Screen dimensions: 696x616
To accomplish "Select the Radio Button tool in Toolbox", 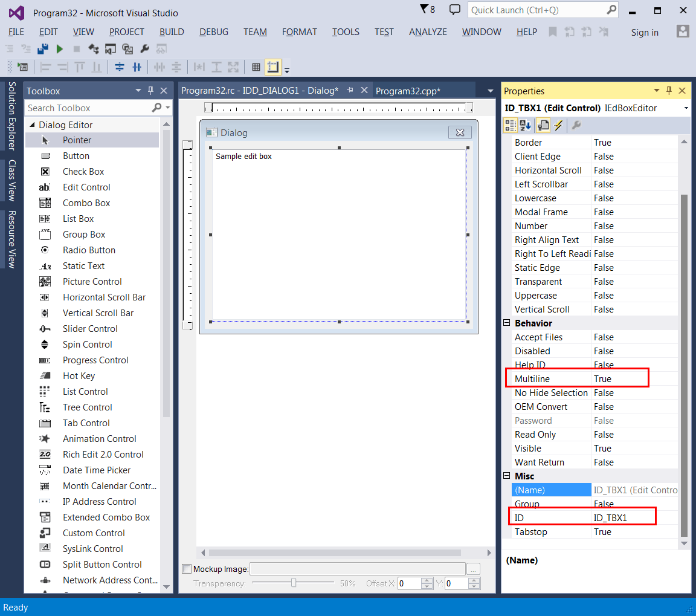I will point(92,250).
